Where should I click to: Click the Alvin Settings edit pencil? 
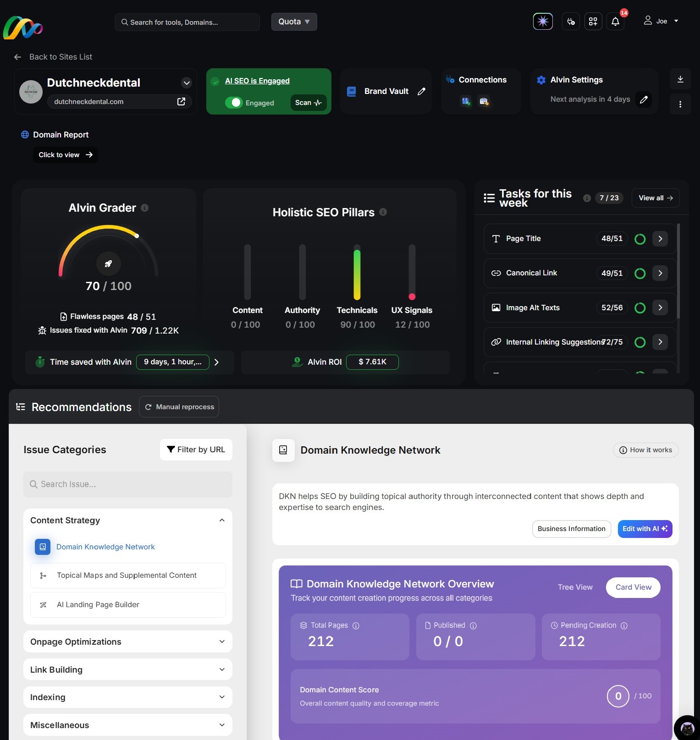[x=644, y=99]
